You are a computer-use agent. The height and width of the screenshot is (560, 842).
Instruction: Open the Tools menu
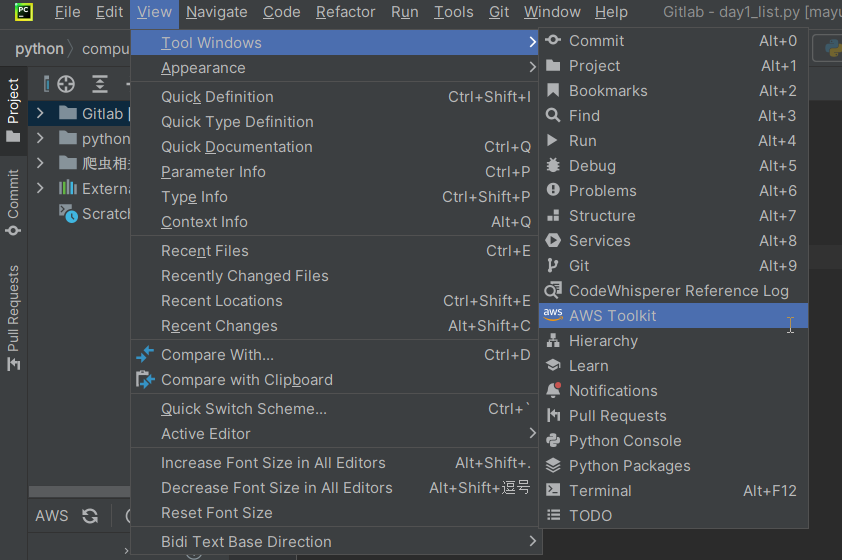(x=454, y=12)
